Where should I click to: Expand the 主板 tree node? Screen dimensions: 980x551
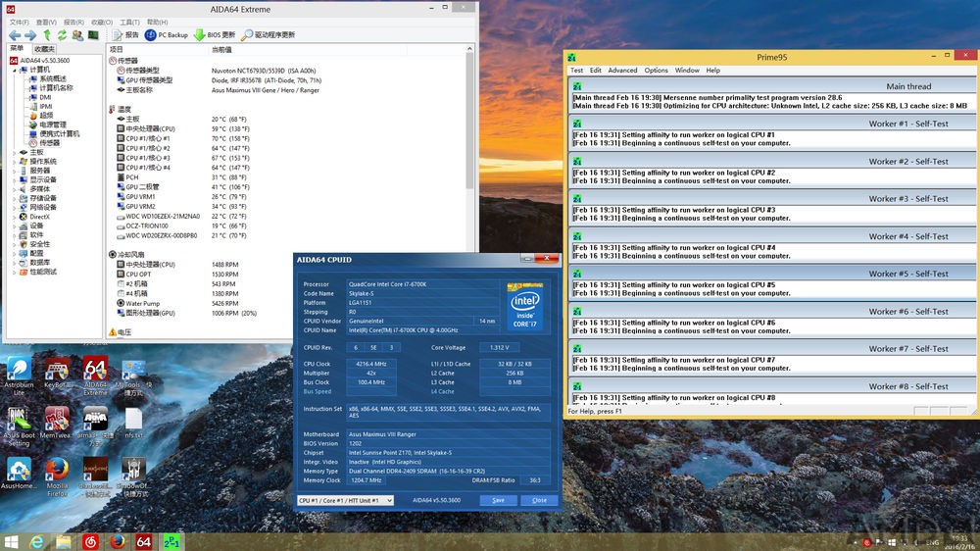pyautogui.click(x=15, y=152)
